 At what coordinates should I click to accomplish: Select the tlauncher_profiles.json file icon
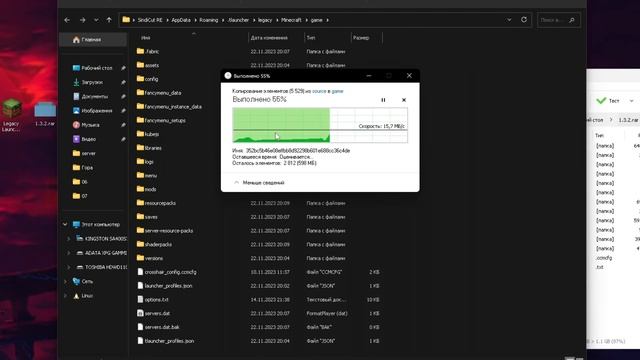tap(140, 340)
